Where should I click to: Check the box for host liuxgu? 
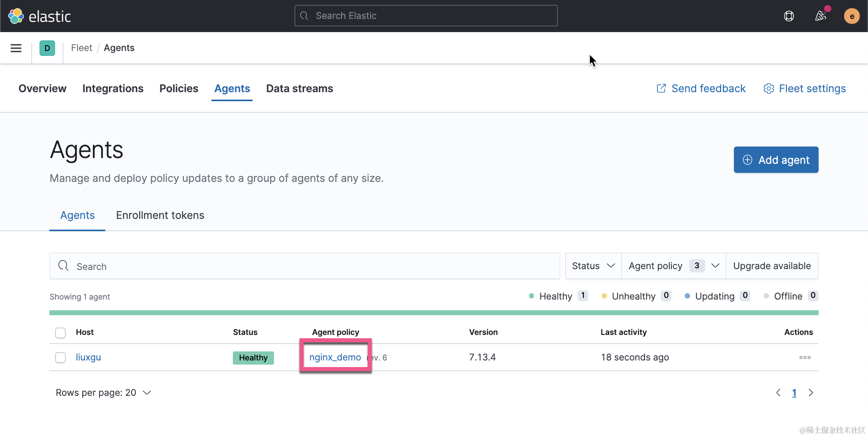point(60,358)
